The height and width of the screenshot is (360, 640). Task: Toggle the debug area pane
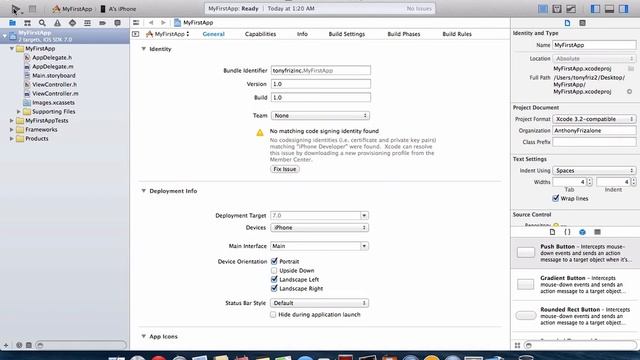click(x=609, y=9)
